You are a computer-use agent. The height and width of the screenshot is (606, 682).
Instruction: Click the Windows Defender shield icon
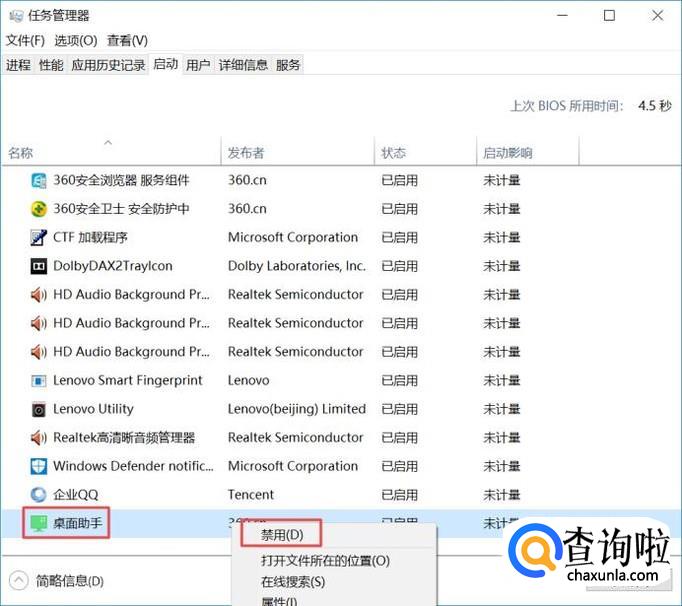39,466
